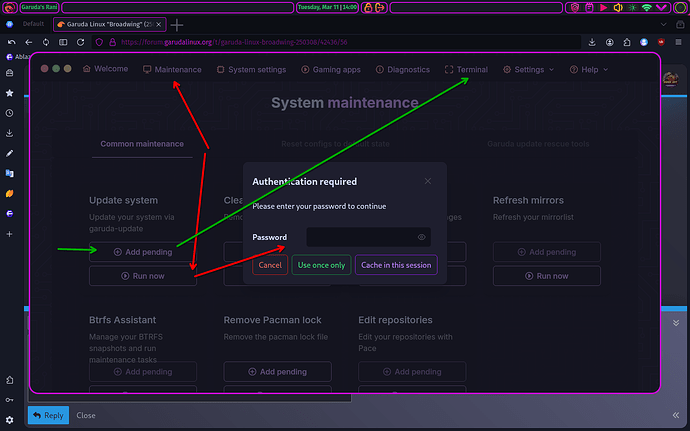Click the orange Garuda leaf sidebar icon
Screen dimensions: 690x431
(9, 194)
